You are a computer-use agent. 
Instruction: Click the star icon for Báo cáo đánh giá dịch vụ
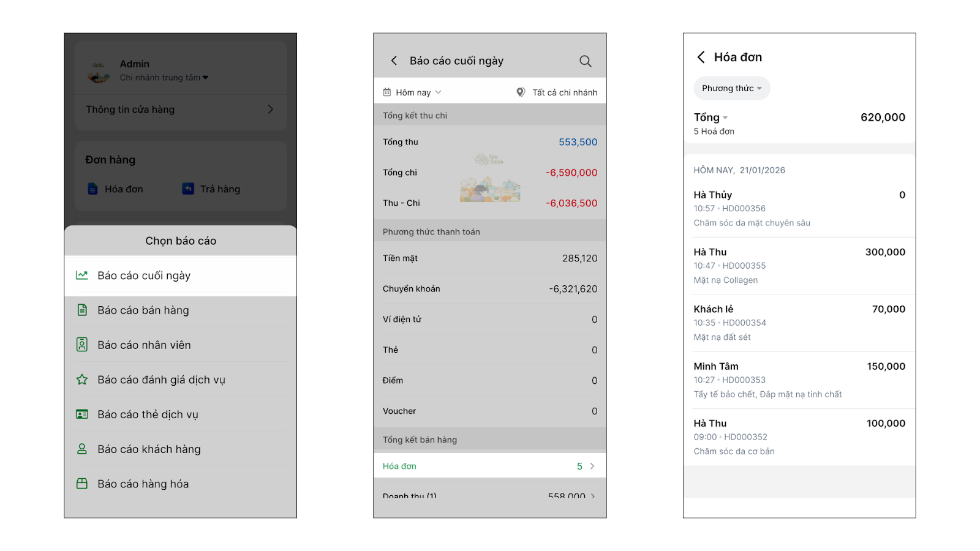(82, 380)
